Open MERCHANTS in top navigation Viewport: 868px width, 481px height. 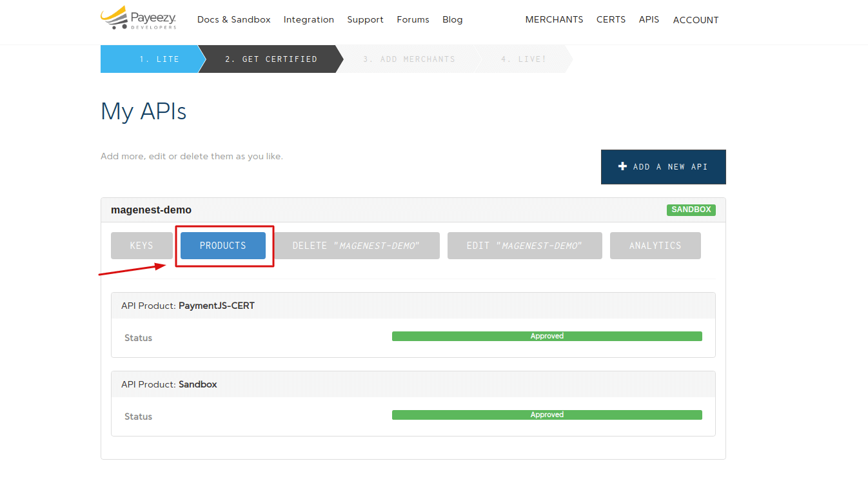pos(554,20)
